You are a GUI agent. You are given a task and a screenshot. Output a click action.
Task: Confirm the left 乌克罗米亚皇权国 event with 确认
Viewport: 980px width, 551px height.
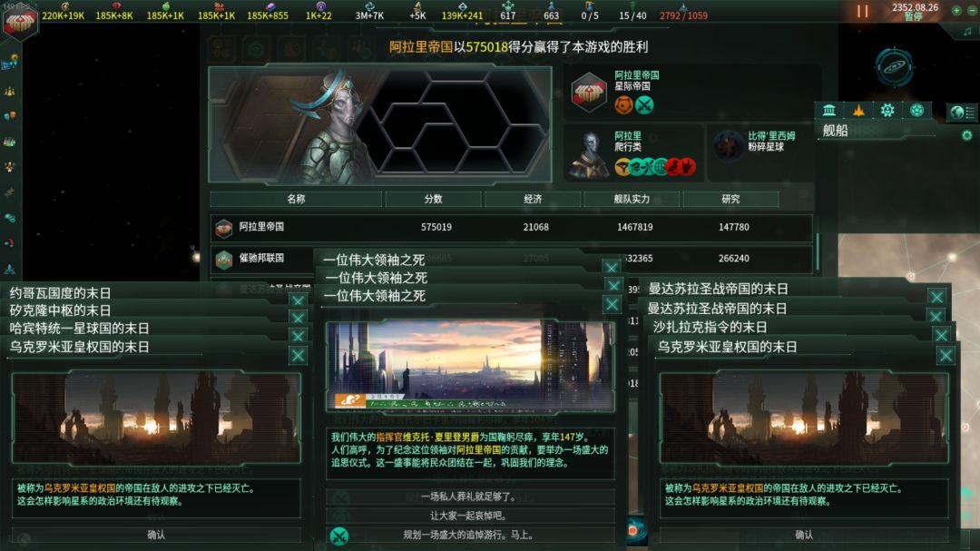156,535
